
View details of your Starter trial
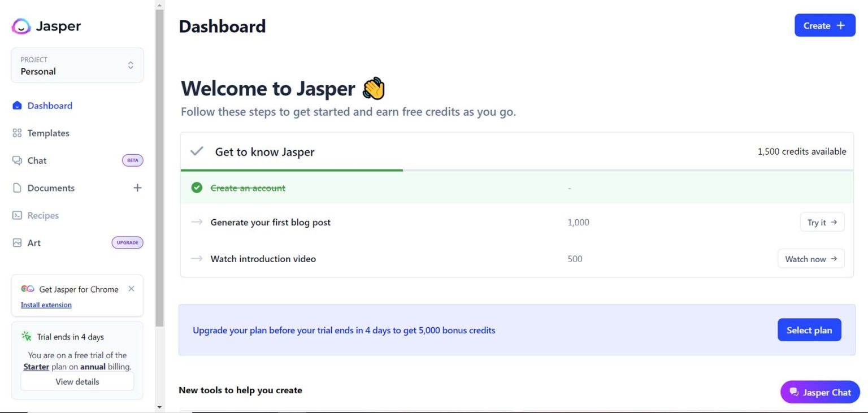coord(77,381)
